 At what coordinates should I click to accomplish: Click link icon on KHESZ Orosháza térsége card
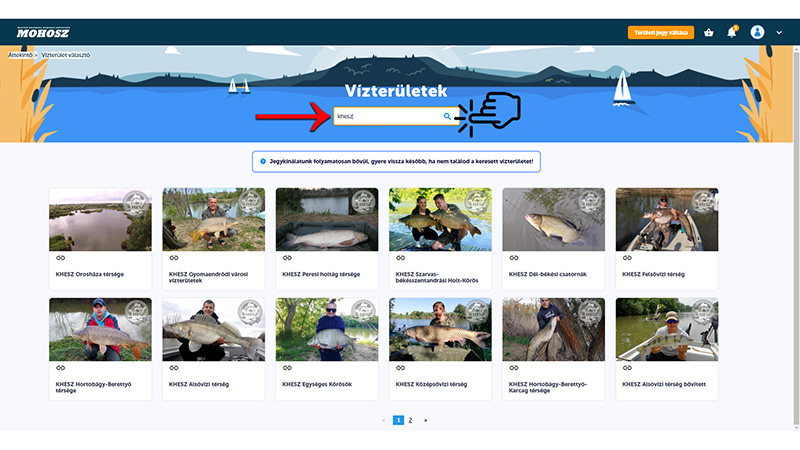click(x=60, y=258)
